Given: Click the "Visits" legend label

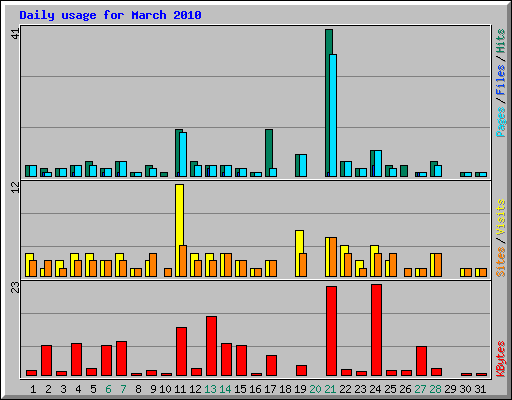Looking at the screenshot, I should click(501, 217).
